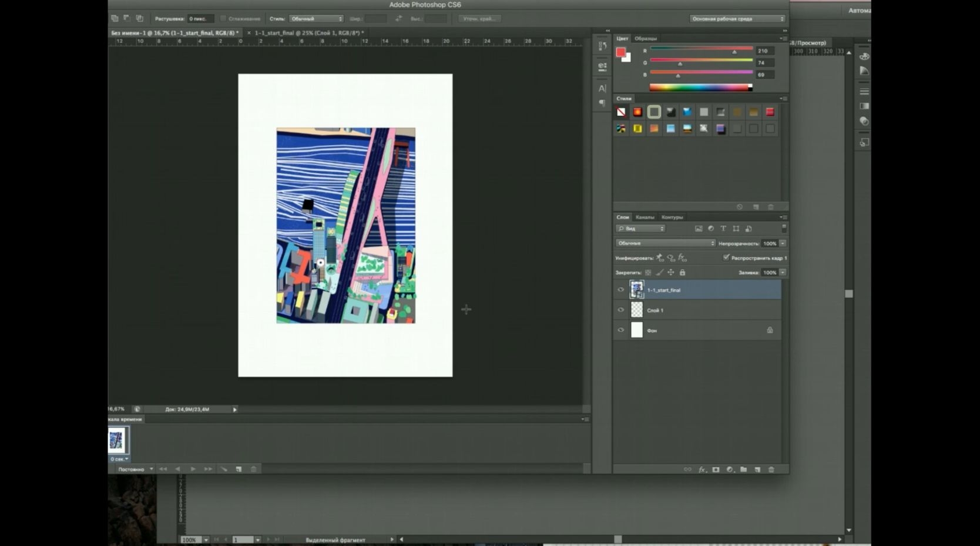Switch to the 1-1_start_final @ 25% document tab

coord(309,33)
